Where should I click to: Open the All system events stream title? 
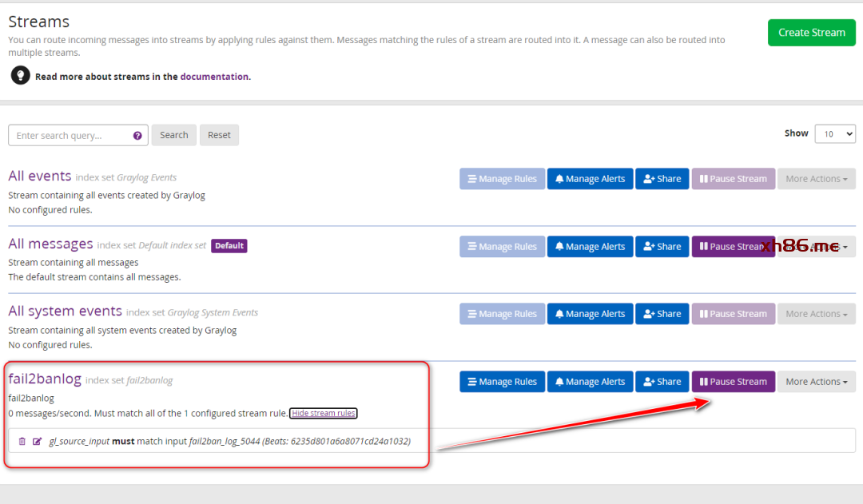[x=65, y=311]
